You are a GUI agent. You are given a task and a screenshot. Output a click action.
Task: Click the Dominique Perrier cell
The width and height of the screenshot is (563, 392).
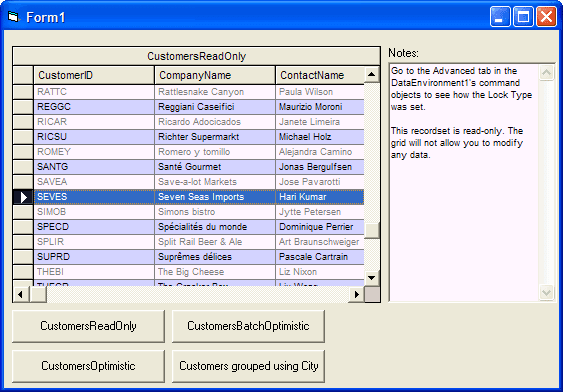point(320,227)
